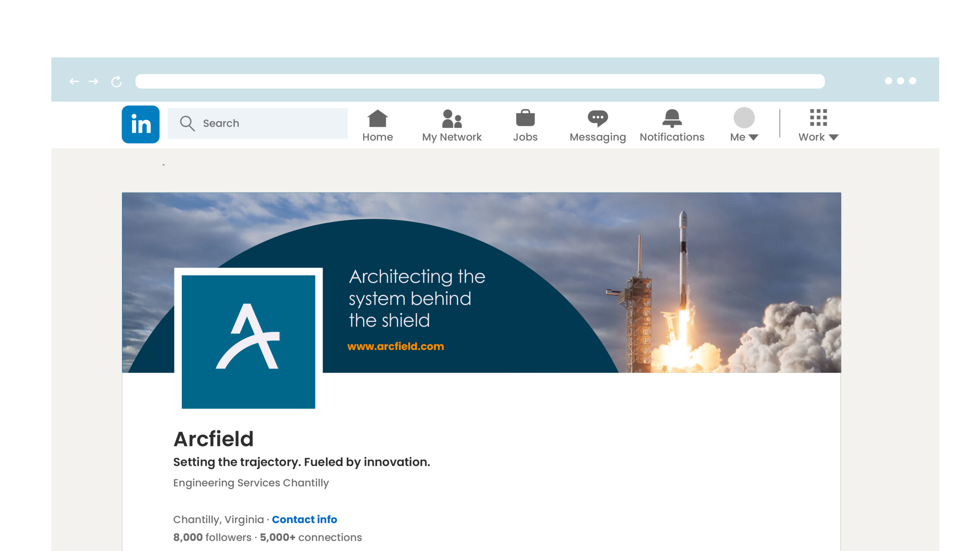Open the www.arcfield.com link
This screenshot has height=551, width=980.
tap(395, 346)
